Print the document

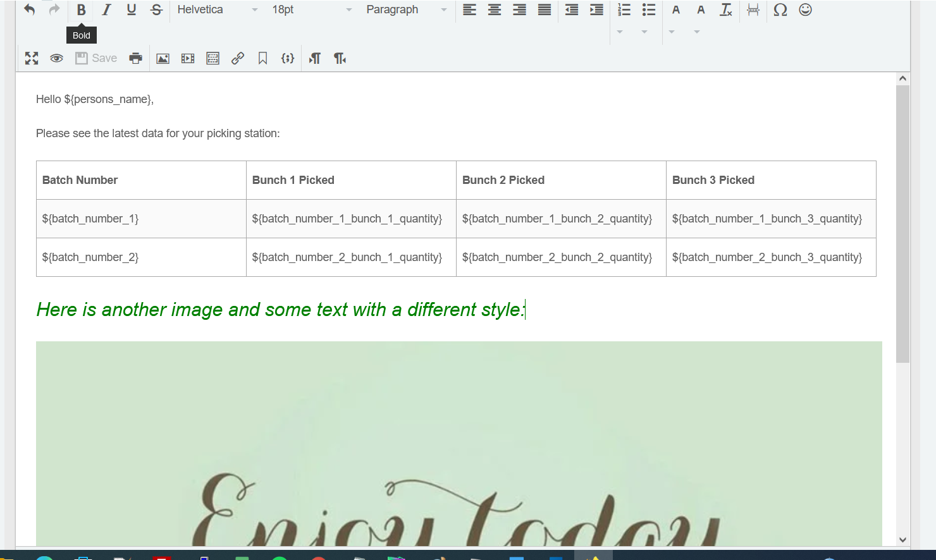[135, 59]
